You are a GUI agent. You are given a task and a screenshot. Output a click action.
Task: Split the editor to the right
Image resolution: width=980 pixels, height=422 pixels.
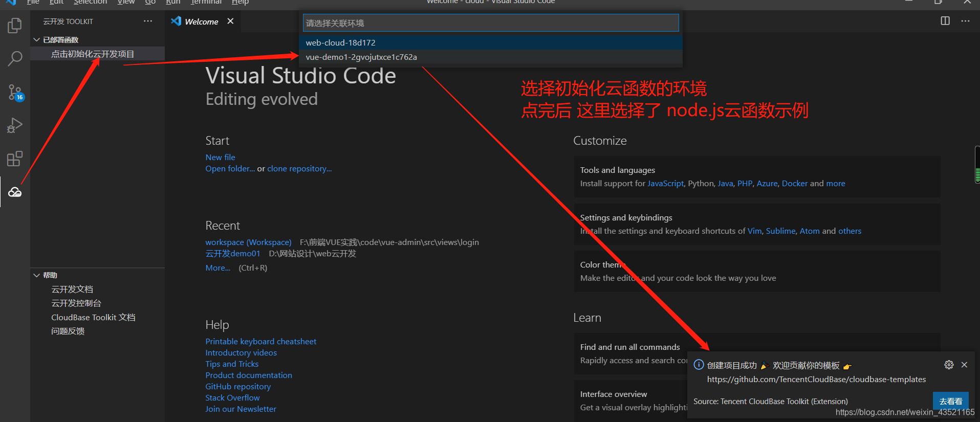point(945,21)
